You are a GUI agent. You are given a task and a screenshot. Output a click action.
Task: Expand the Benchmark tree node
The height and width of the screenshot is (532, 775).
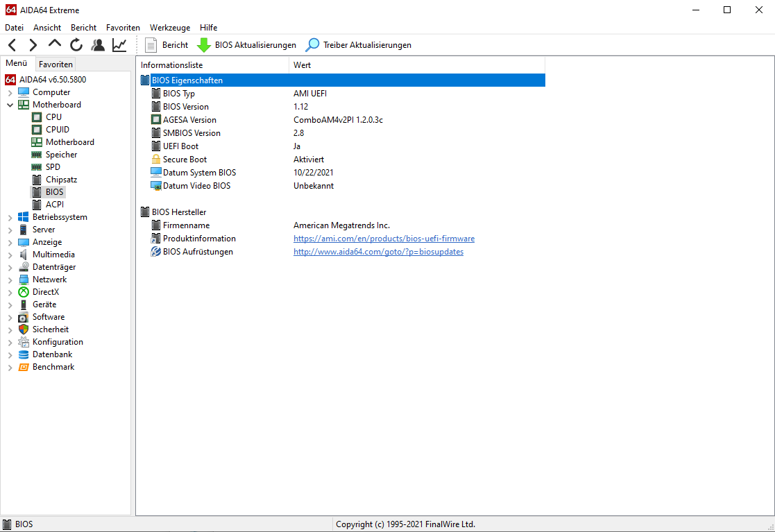click(10, 367)
